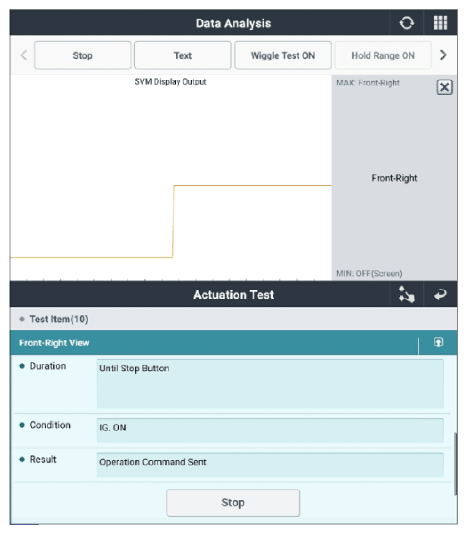Click the actuation panel vertical scrollbar

point(455,464)
